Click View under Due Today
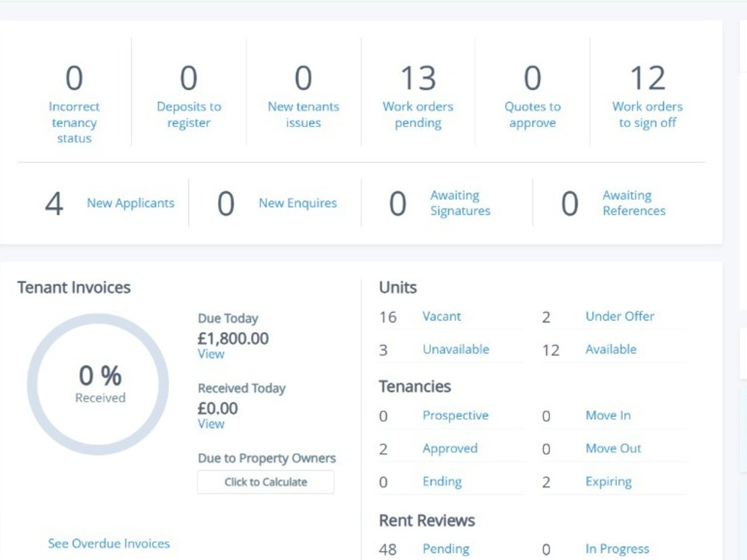This screenshot has width=747, height=560. (211, 354)
